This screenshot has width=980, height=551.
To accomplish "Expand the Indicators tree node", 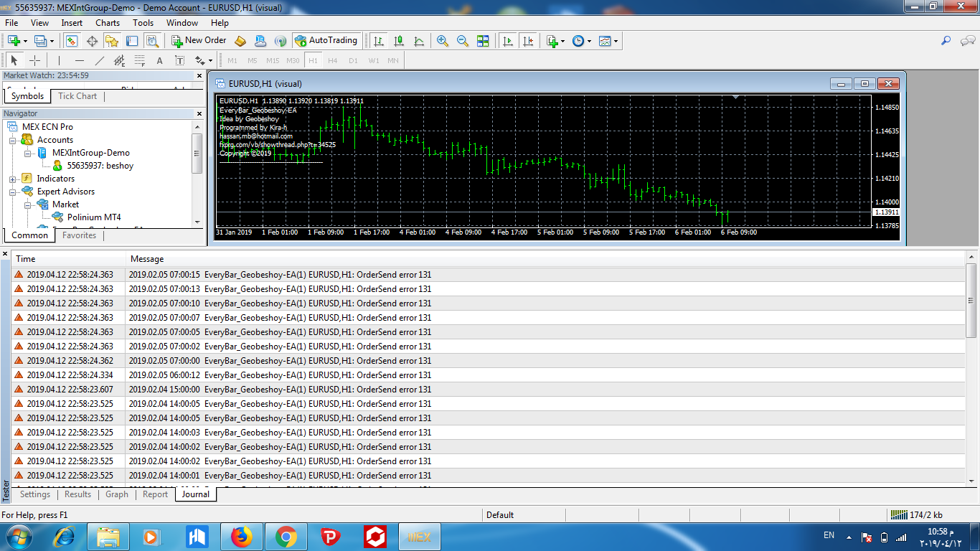I will tap(13, 179).
